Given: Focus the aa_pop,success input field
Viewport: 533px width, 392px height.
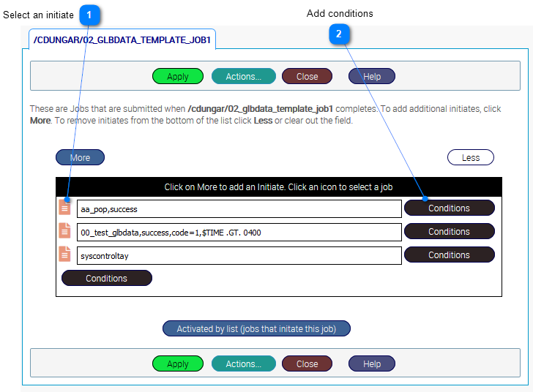Looking at the screenshot, I should click(239, 208).
